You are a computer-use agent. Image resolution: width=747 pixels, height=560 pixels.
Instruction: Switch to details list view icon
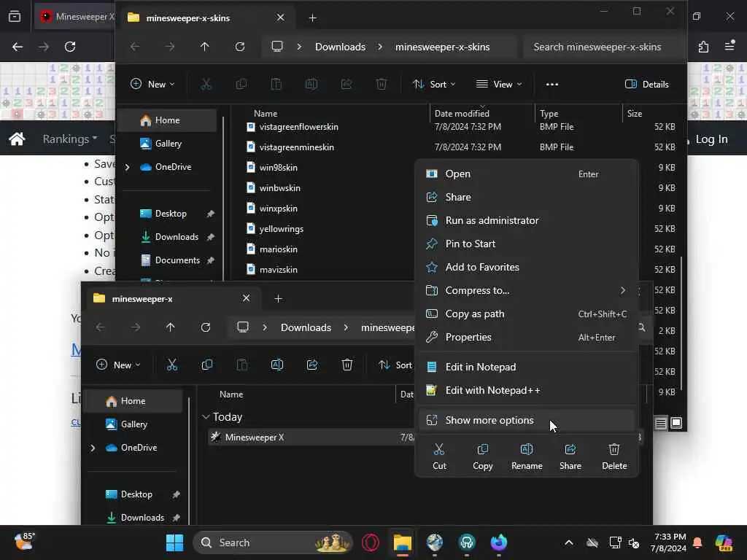(x=661, y=423)
